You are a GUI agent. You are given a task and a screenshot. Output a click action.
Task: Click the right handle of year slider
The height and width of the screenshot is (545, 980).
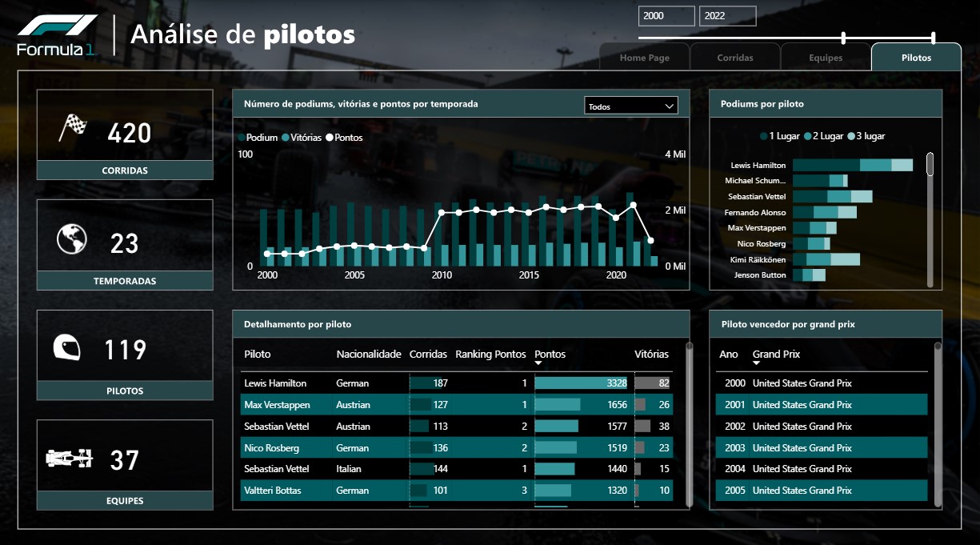tap(934, 38)
